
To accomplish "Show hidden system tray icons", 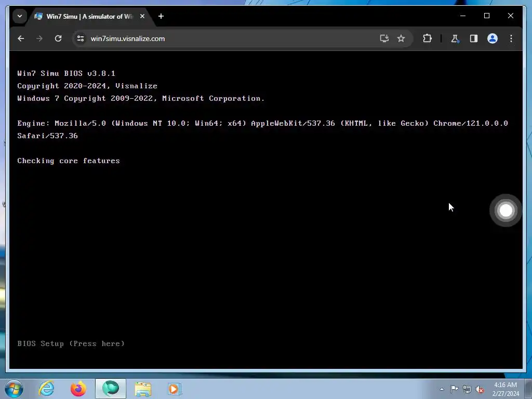I will pos(442,389).
